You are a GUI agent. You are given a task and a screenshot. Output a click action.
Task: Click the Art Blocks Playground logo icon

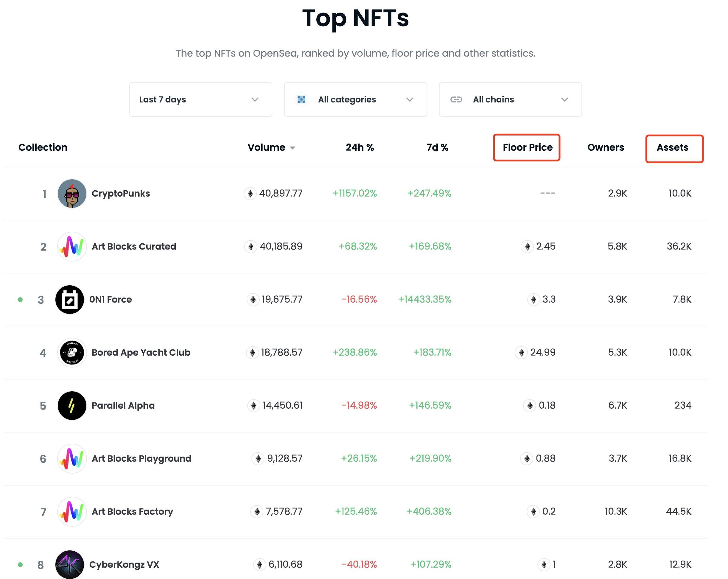coord(72,458)
